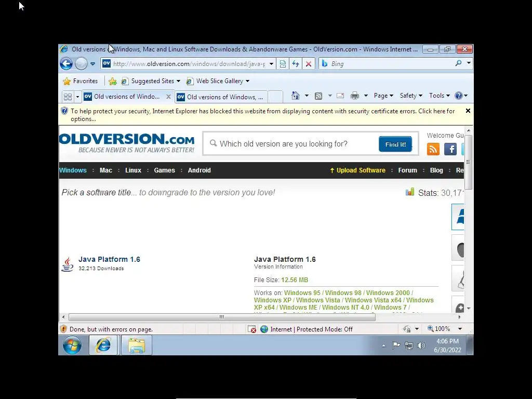Click Internet Protected Mode Off status

coord(307,329)
